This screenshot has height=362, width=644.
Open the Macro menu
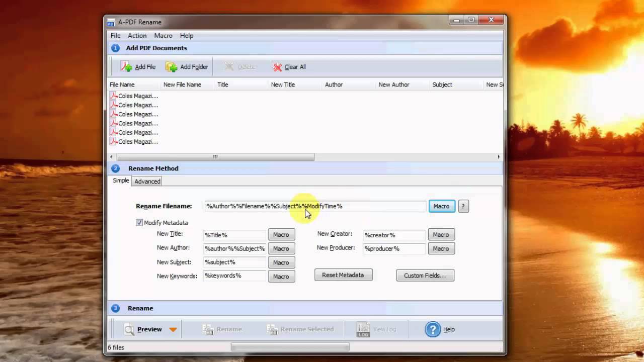pos(163,36)
